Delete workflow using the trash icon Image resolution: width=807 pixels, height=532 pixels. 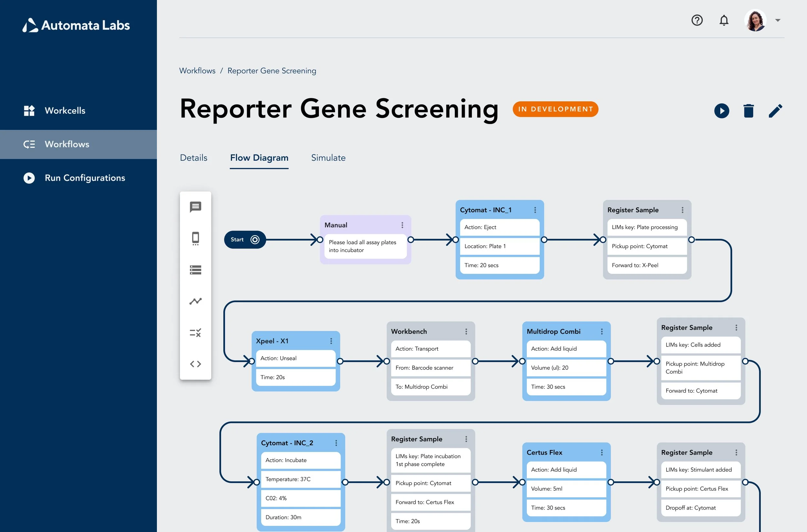click(x=748, y=111)
